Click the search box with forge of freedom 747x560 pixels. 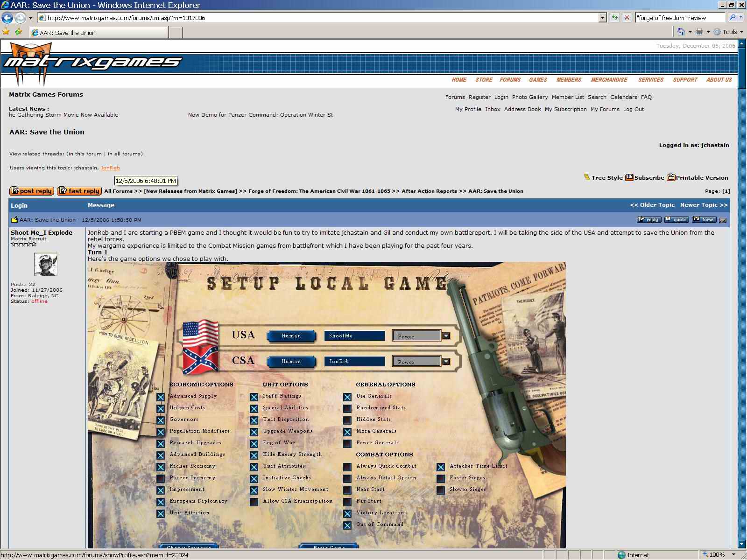coord(680,18)
